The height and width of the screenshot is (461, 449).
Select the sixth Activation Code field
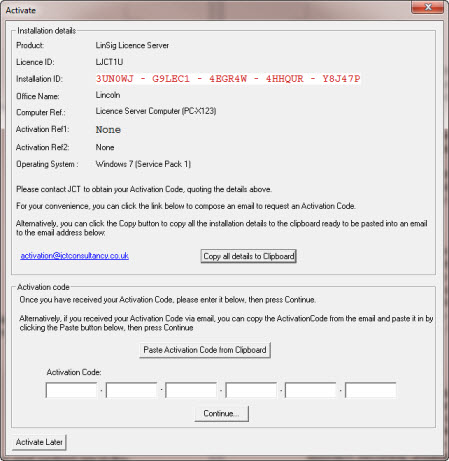pos(371,390)
